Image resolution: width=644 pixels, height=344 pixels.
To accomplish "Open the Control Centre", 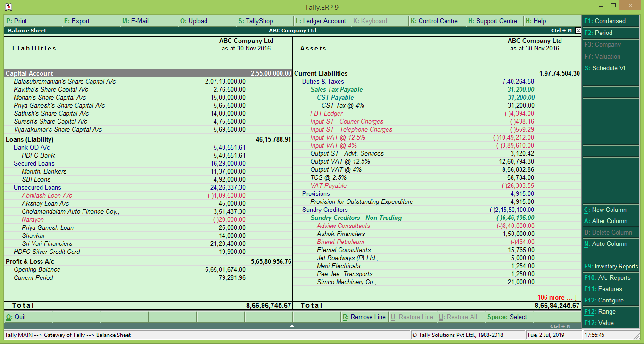I will tap(436, 21).
